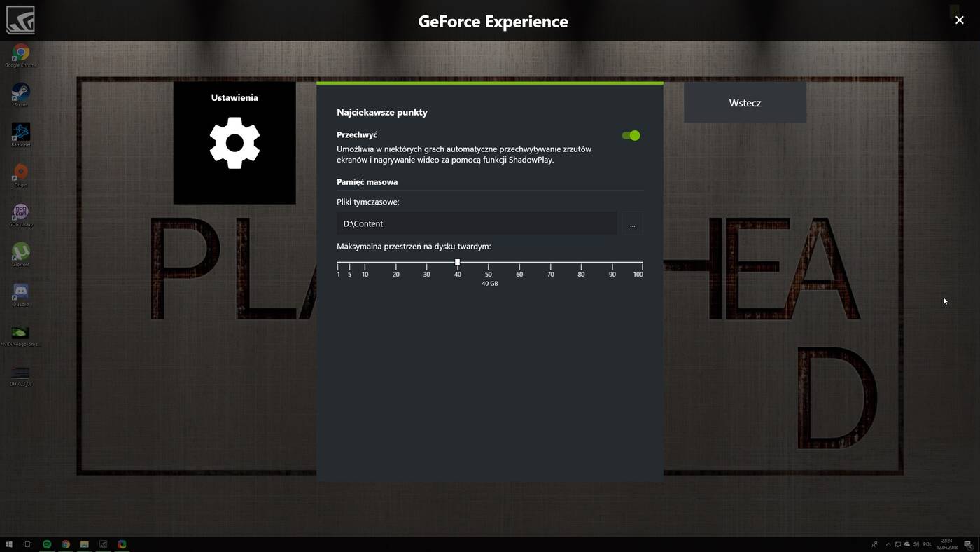
Task: Open Spotify in the taskbar
Action: click(x=47, y=544)
